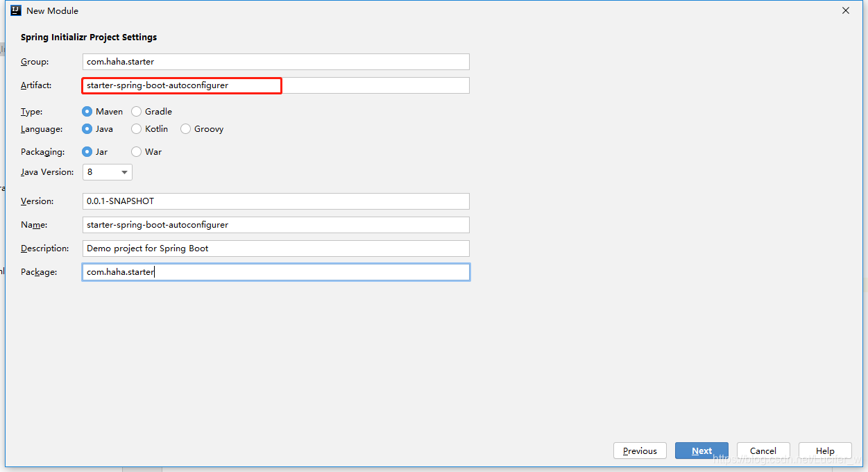The height and width of the screenshot is (472, 868).
Task: Click the Version label
Action: 37,201
